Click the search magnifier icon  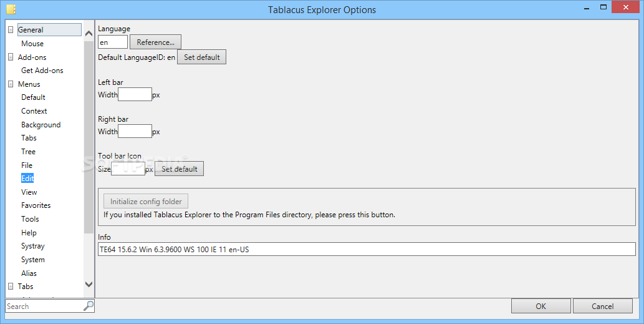click(89, 306)
